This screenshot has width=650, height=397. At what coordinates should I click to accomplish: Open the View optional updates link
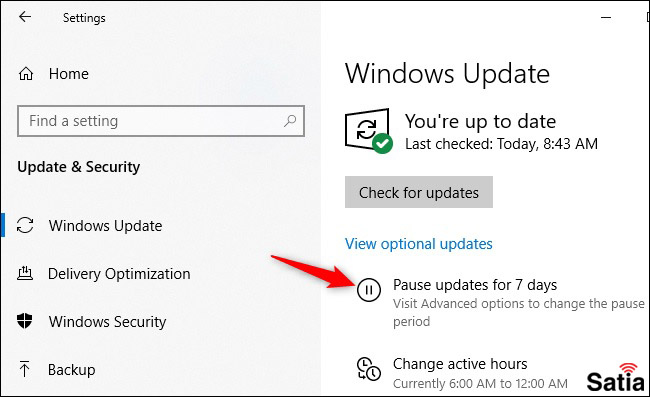419,244
